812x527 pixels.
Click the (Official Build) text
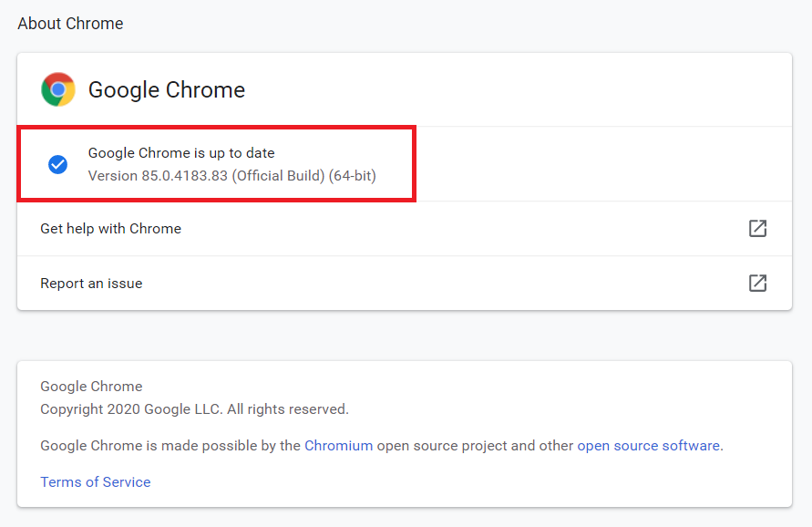(279, 175)
